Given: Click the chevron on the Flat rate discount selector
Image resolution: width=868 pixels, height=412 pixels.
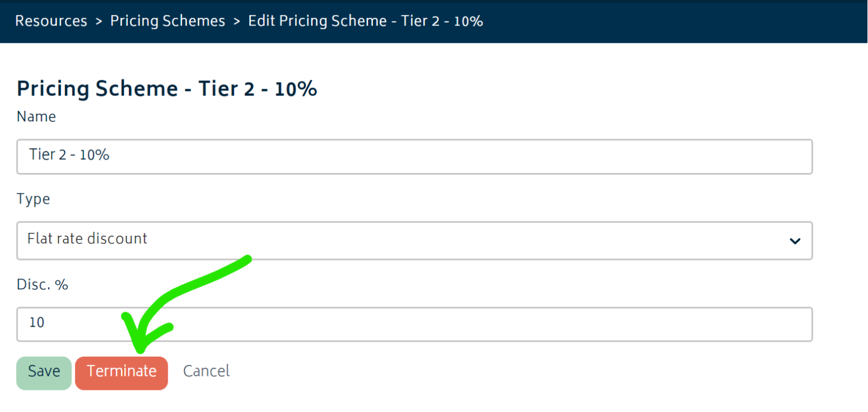Looking at the screenshot, I should (794, 241).
